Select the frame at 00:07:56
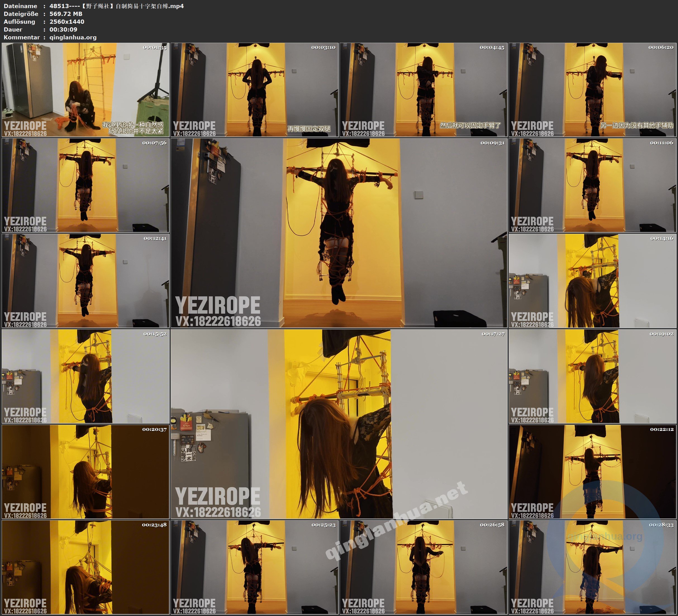The height and width of the screenshot is (616, 678). click(85, 185)
